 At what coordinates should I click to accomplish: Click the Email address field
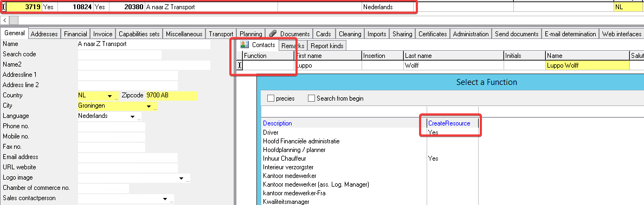click(128, 157)
